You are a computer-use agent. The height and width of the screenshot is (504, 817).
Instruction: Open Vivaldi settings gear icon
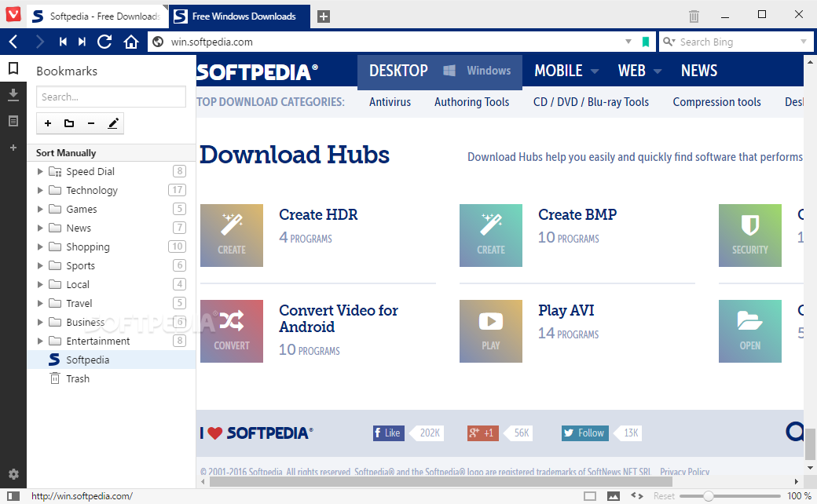(13, 474)
